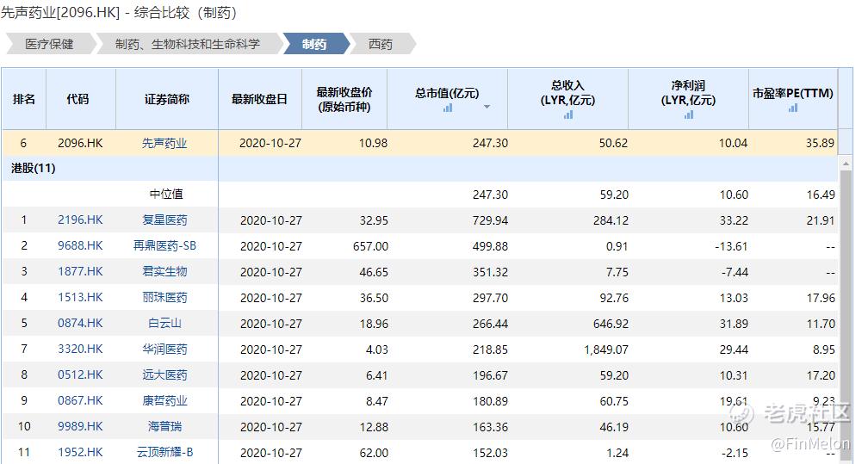Select revenue cell 1,849.07
Viewport: 868px width, 464px height.
coord(606,350)
